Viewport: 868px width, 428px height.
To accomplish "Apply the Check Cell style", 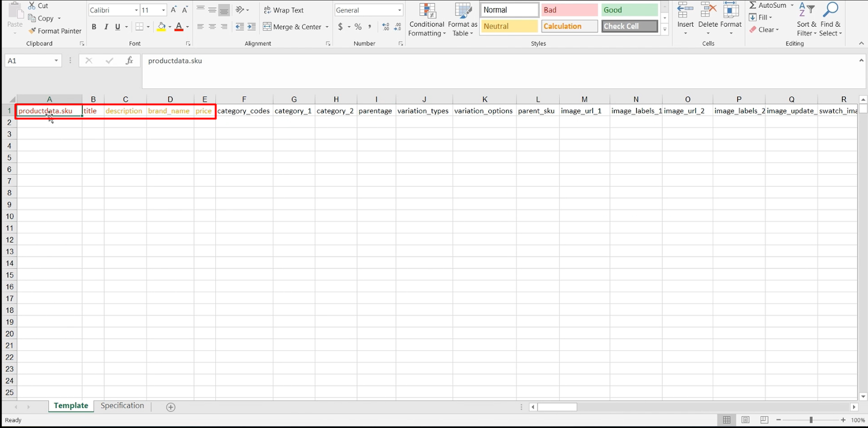I will [629, 26].
